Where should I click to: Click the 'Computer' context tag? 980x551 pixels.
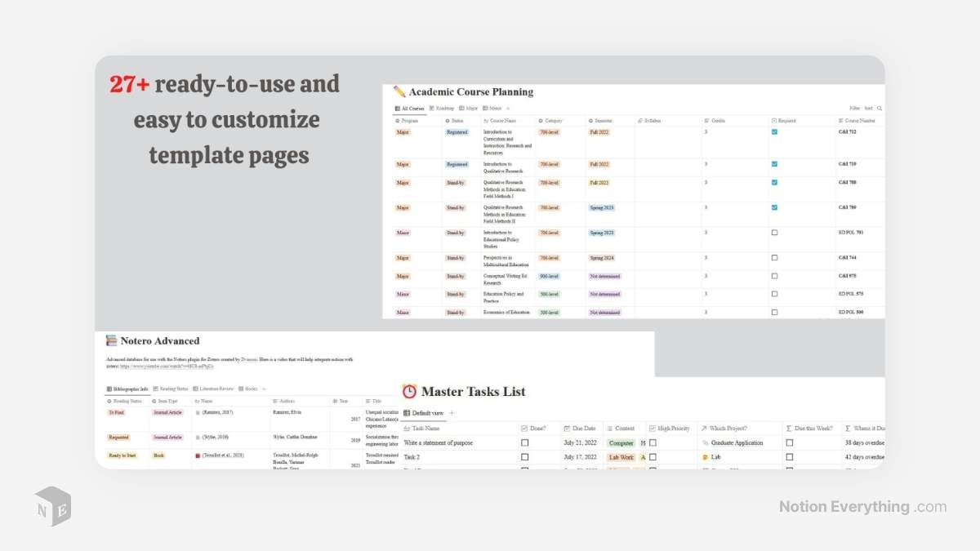[x=621, y=442]
